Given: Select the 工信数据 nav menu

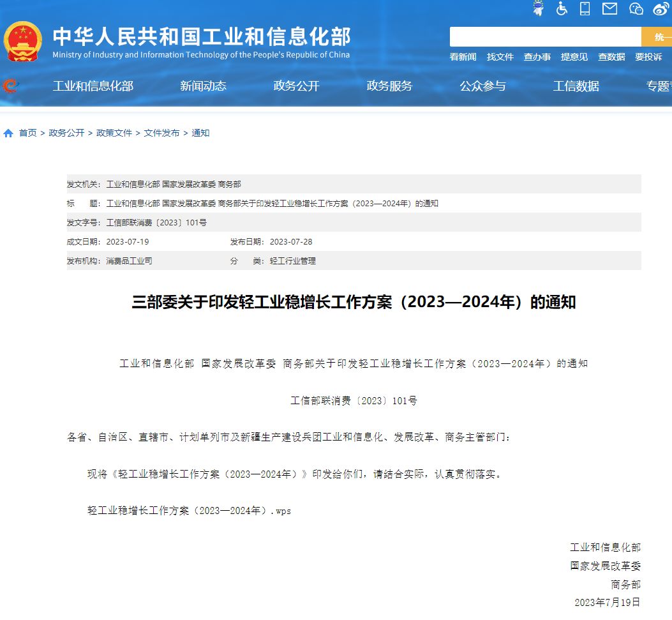Looking at the screenshot, I should coord(576,86).
